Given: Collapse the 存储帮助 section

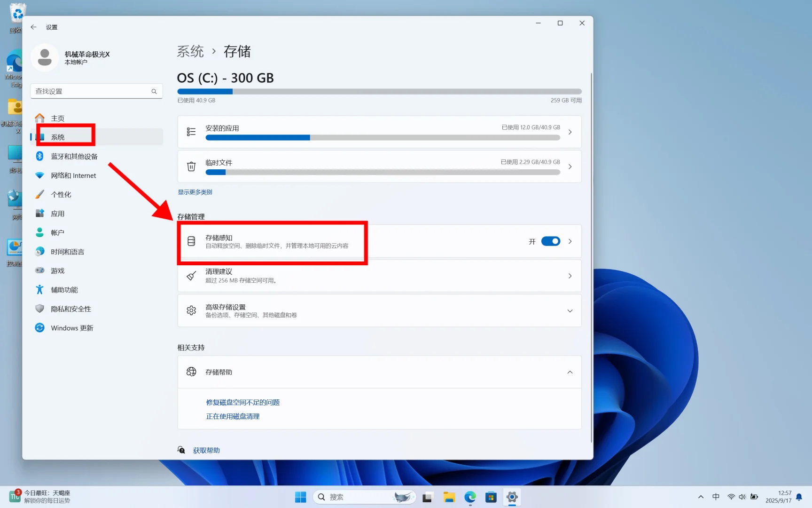Looking at the screenshot, I should (x=570, y=372).
